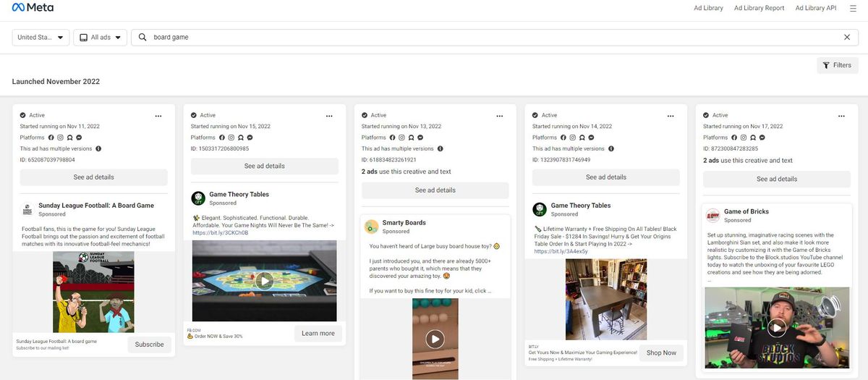Viewport: 868px width, 380px height.
Task: Click Messenger platform icon on Nov 17 ad
Action: click(x=761, y=138)
